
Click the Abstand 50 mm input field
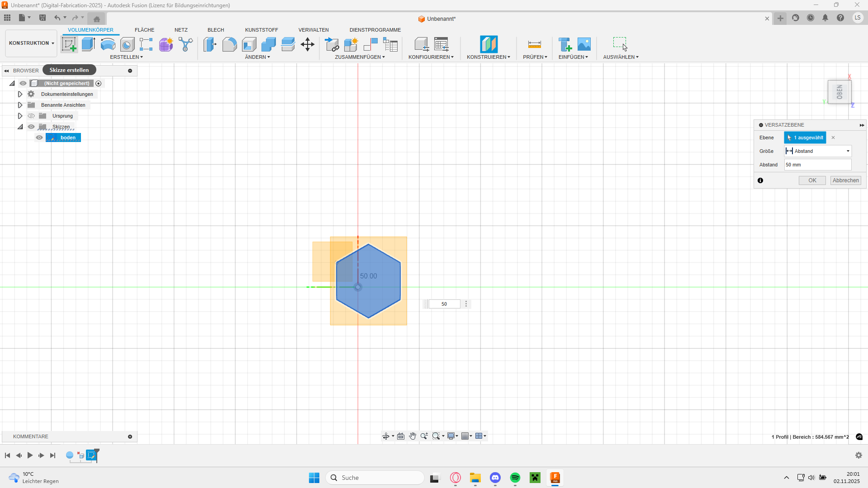(817, 165)
